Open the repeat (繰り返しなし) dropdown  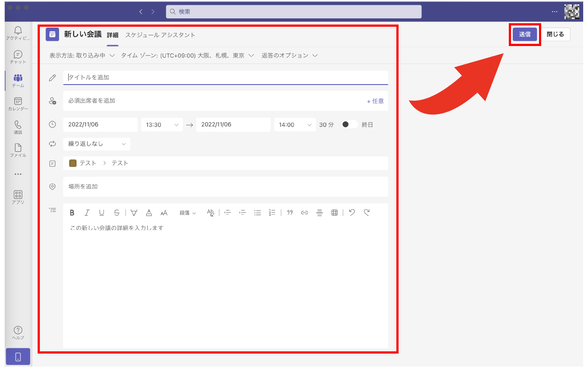[x=97, y=144]
